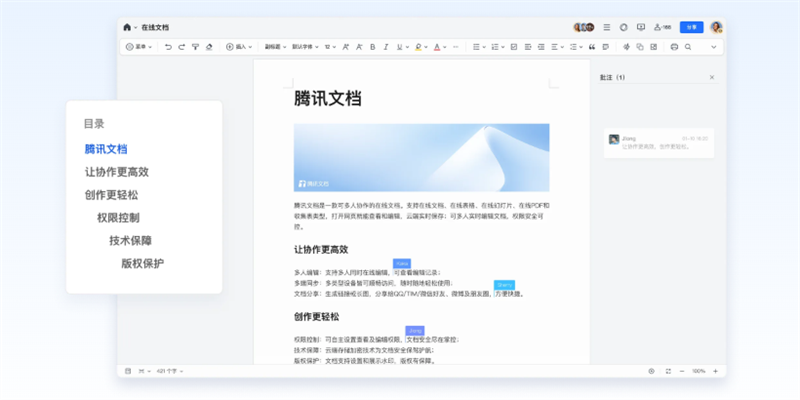The width and height of the screenshot is (800, 400).
Task: Decrease font size with smaller-A icon
Action: 359,47
